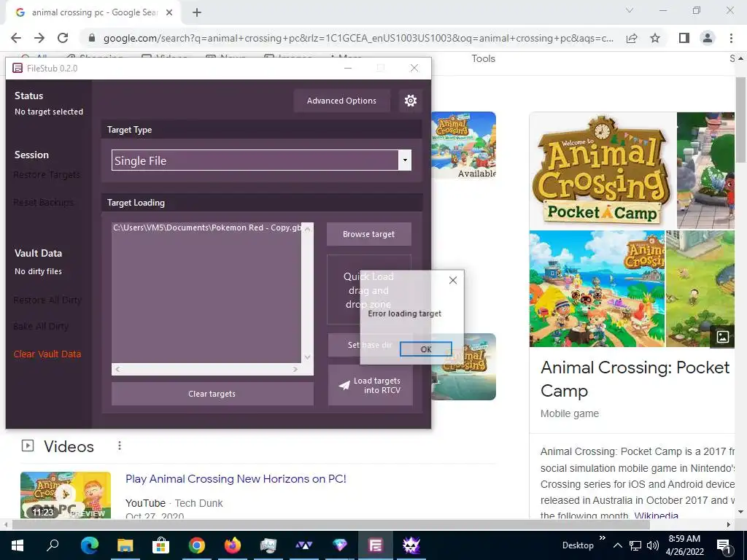Open Chrome three-dot menu
Viewport: 747px width, 560px height.
pos(731,38)
